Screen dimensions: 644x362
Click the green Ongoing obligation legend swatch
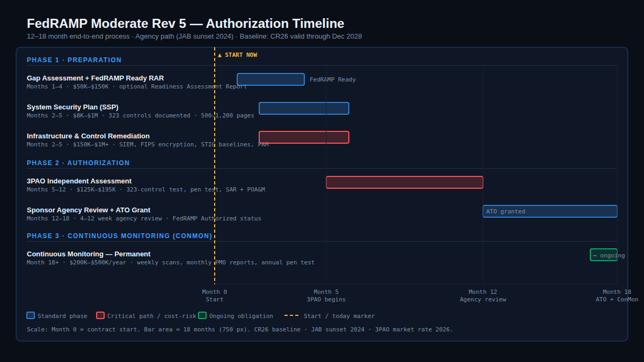(202, 315)
